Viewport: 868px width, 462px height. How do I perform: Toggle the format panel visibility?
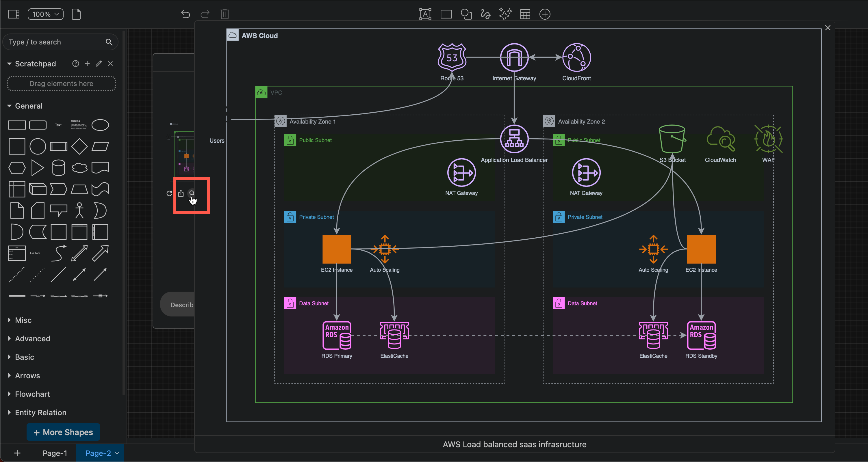pos(14,14)
